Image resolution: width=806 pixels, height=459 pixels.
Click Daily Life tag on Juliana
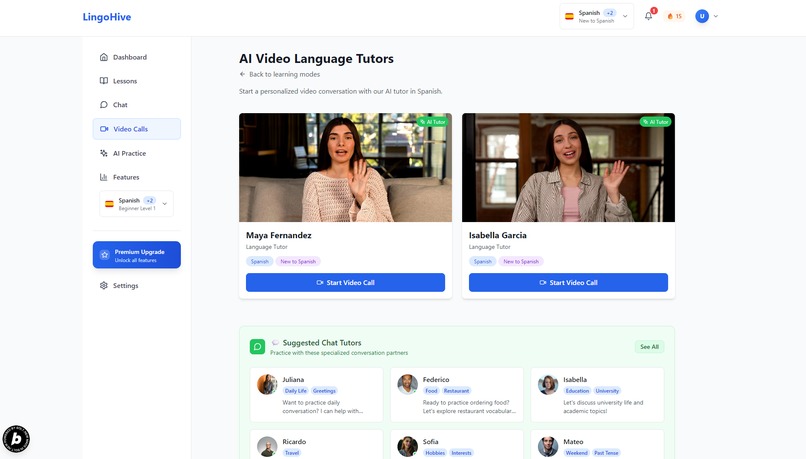coord(296,391)
